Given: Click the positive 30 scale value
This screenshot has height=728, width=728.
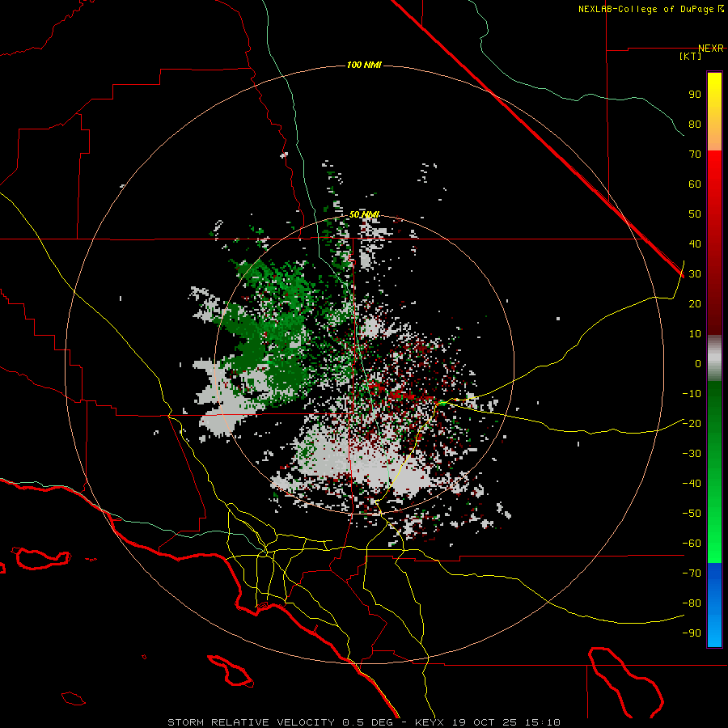Looking at the screenshot, I should coord(695,274).
